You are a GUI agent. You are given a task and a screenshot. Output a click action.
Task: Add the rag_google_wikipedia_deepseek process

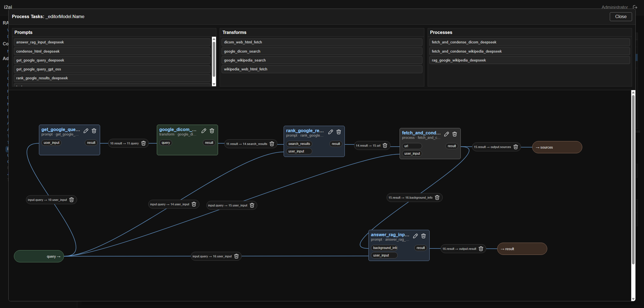point(530,60)
